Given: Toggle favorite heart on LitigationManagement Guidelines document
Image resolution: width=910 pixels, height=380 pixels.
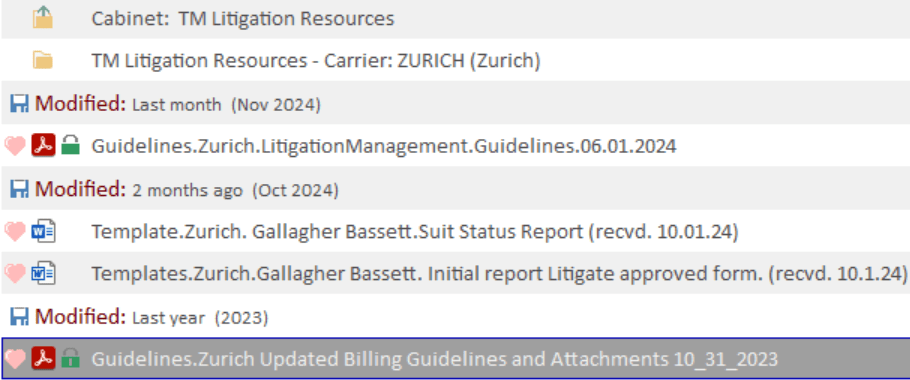Looking at the screenshot, I should [x=15, y=146].
